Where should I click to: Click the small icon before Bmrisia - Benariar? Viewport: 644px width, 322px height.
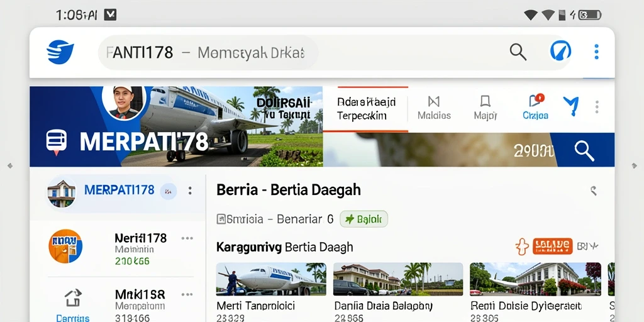[221, 219]
